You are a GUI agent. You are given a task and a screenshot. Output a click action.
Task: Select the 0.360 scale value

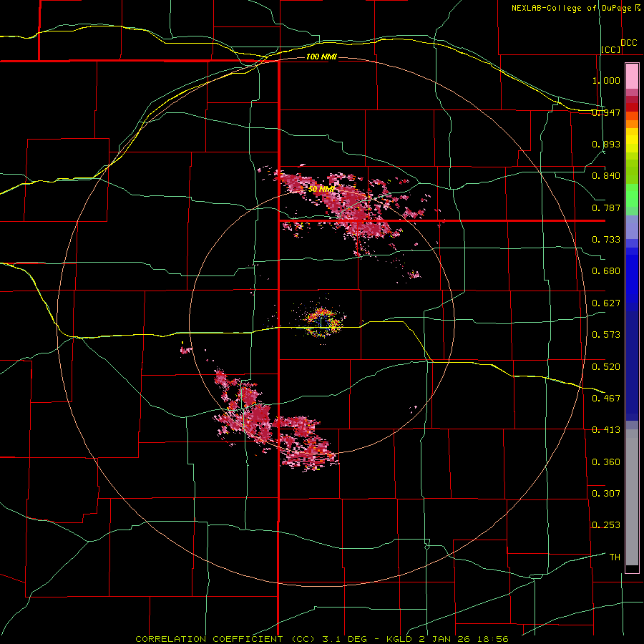pos(606,462)
